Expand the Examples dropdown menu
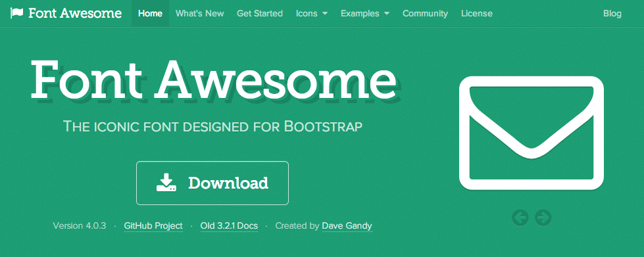Viewport: 644px width, 257px height. tap(365, 14)
